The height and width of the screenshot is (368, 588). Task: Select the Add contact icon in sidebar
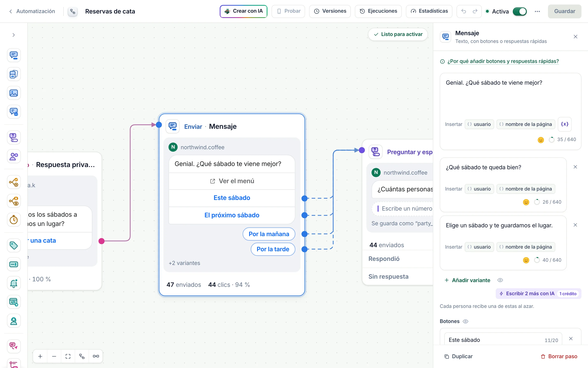14,156
